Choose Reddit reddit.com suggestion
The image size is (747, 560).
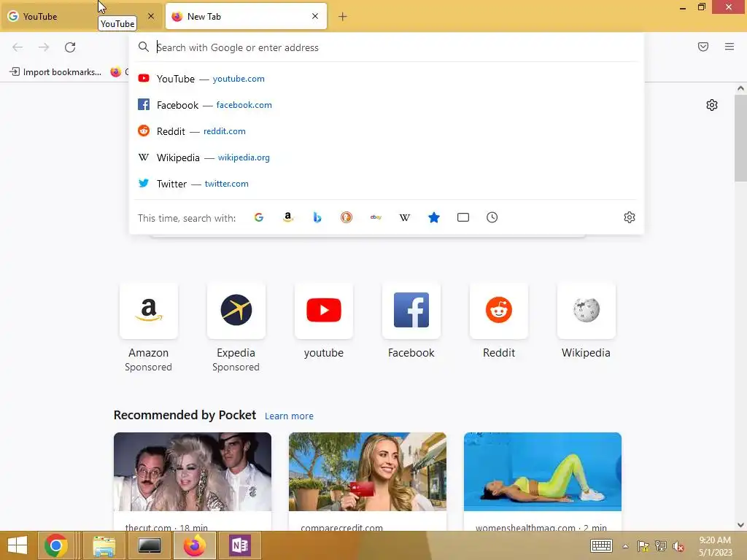[386, 131]
